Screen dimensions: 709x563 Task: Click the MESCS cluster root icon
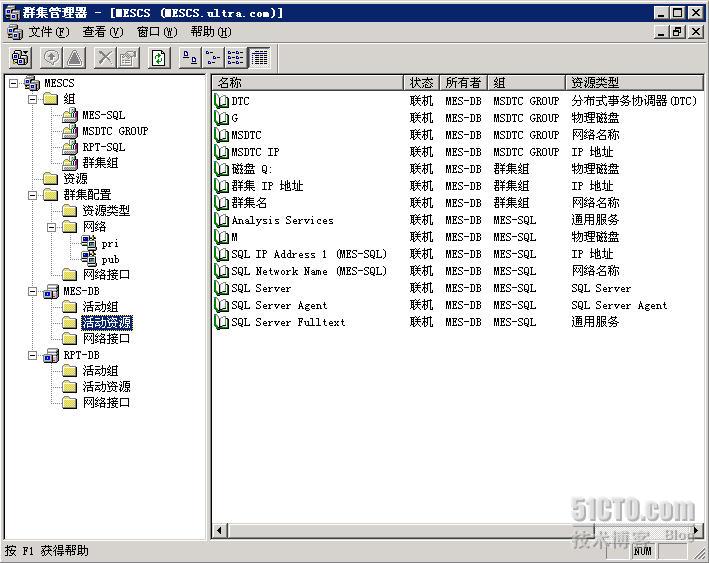[32, 83]
